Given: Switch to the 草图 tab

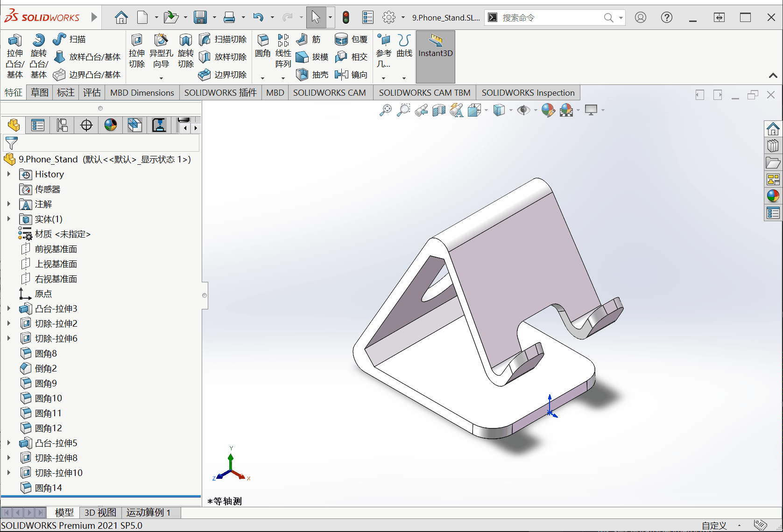Looking at the screenshot, I should (40, 92).
